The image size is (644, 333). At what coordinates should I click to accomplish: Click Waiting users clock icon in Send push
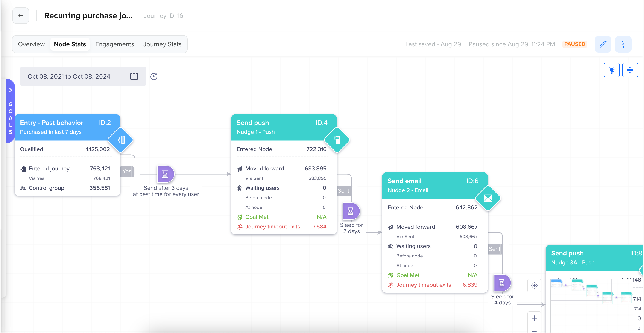(x=240, y=188)
